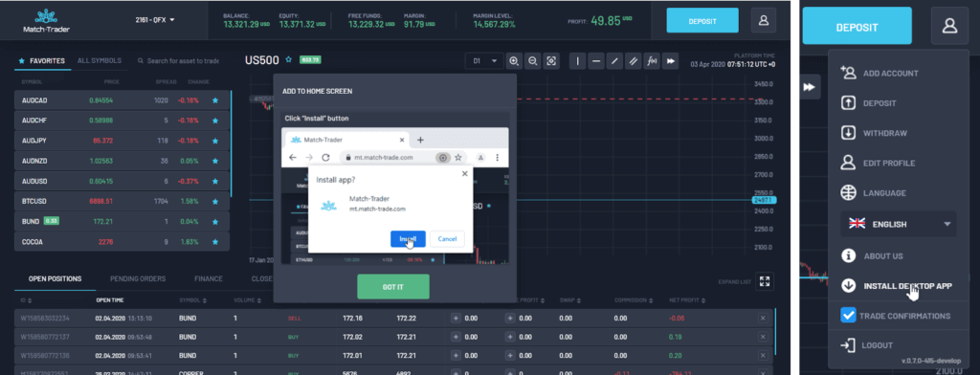Click the UK flag icon

(857, 223)
